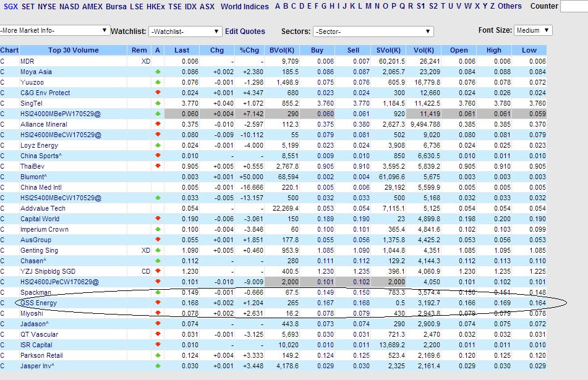Click the up arrow beside Parkson Retail
588x380 pixels.
pos(158,355)
